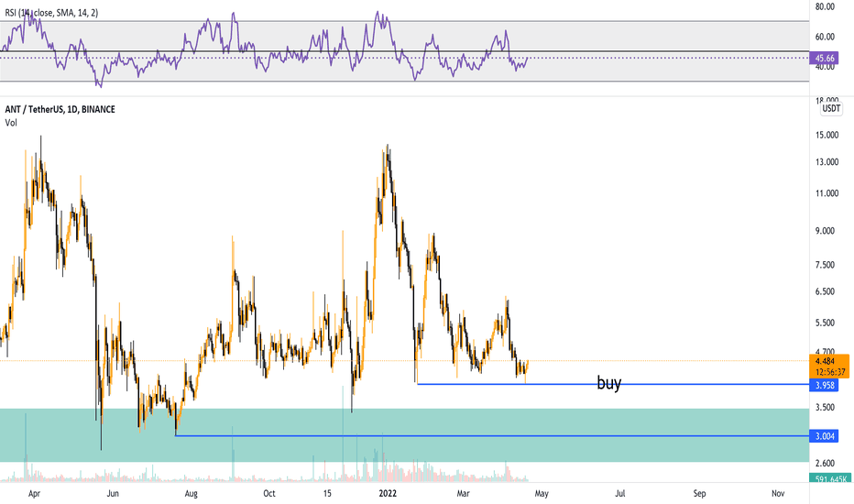
Task: Click the RSI (14, close, SMA, 14, 2) indicator label
Action: point(50,13)
